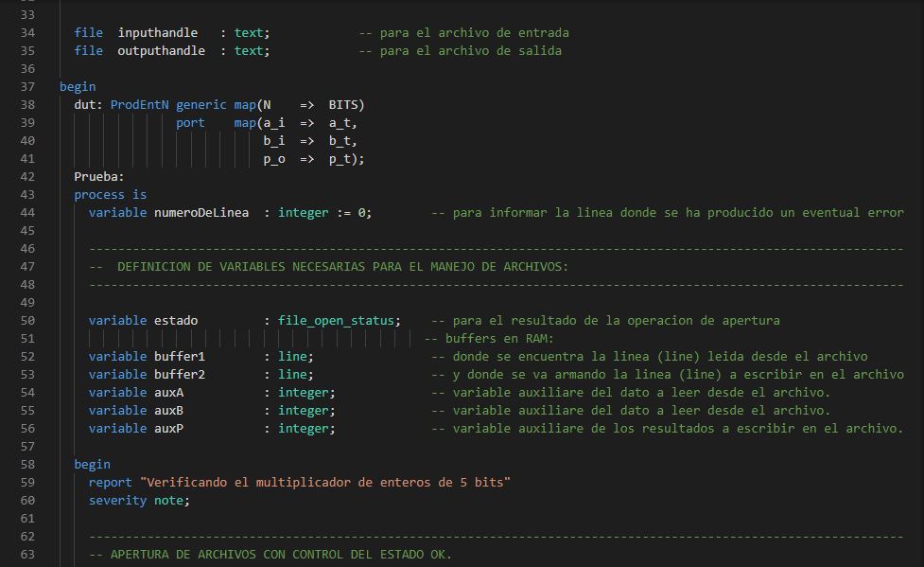Place cursor on the auxP variable
This screenshot has width=924, height=567.
click(x=168, y=429)
